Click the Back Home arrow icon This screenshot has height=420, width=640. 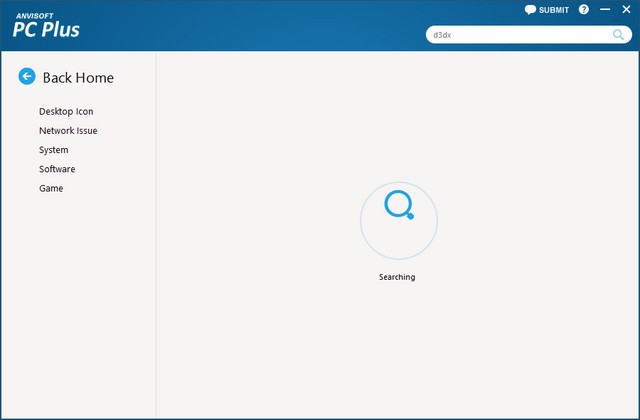pyautogui.click(x=27, y=77)
